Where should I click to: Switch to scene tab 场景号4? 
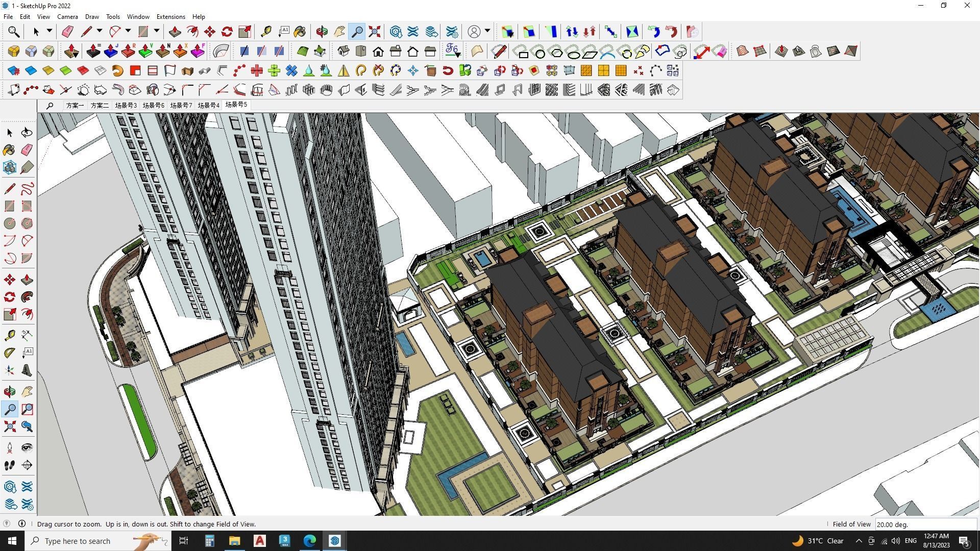tap(208, 105)
